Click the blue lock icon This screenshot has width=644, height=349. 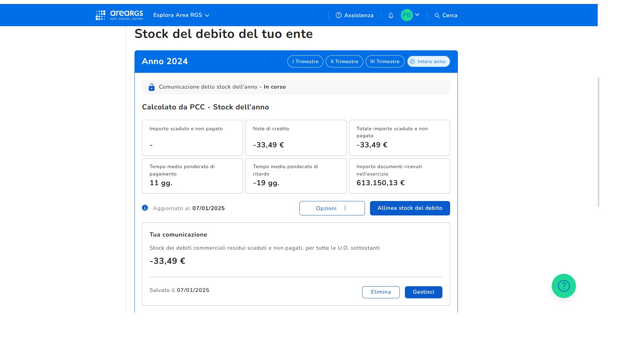[x=152, y=87]
